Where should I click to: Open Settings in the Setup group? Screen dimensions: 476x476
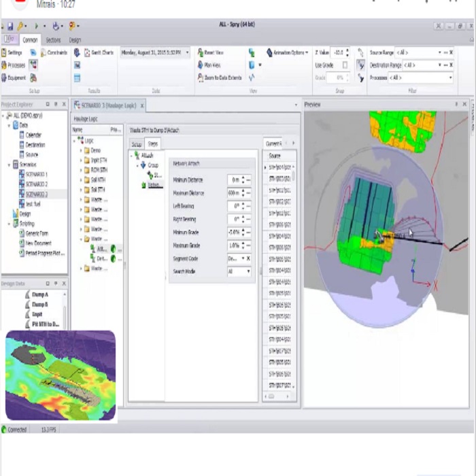12,52
